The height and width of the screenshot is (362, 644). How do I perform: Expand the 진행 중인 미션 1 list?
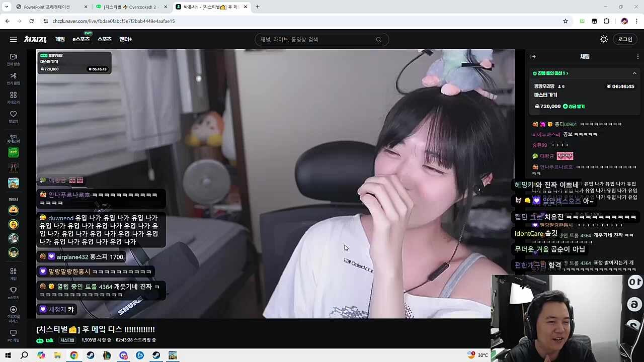(x=552, y=73)
